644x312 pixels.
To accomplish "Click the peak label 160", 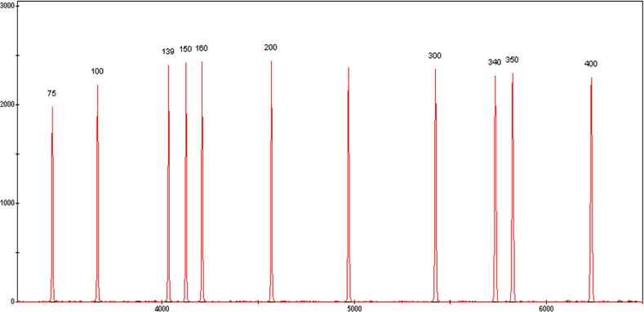I will point(202,48).
